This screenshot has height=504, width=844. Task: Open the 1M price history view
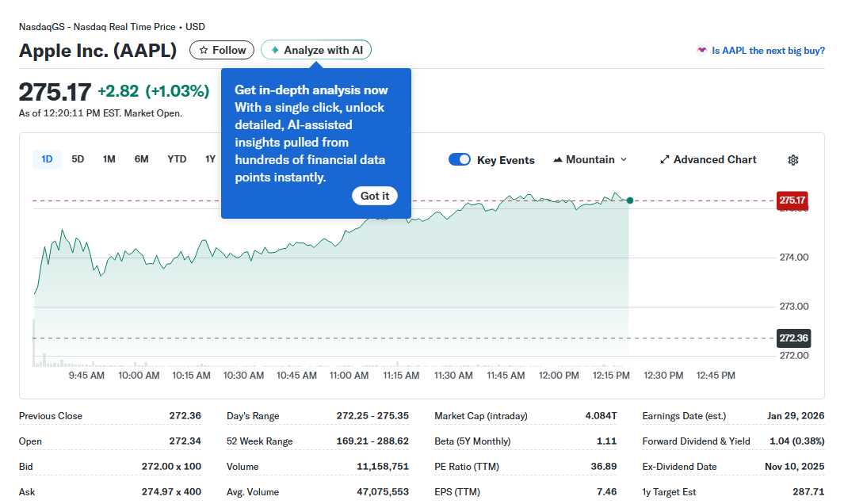109,158
